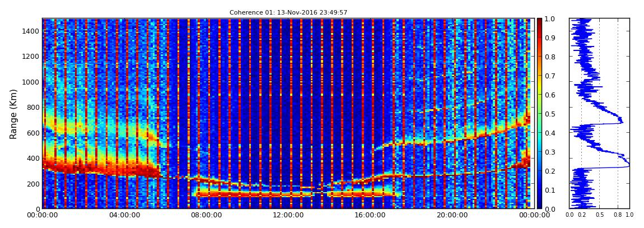Click the 800 range axis tick label

tap(32, 108)
